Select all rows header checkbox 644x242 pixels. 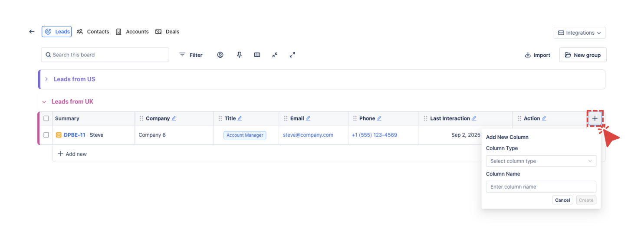pyautogui.click(x=46, y=118)
